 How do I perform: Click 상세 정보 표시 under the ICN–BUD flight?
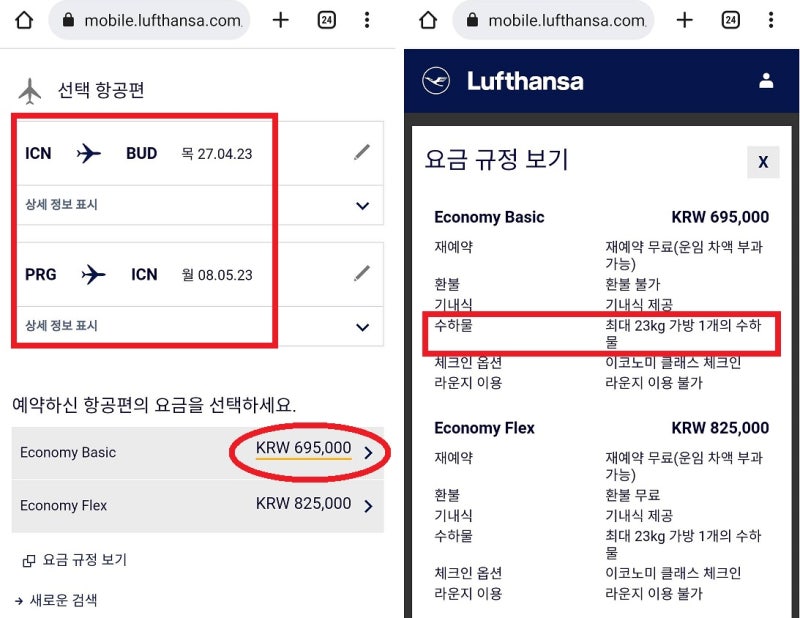pyautogui.click(x=61, y=205)
